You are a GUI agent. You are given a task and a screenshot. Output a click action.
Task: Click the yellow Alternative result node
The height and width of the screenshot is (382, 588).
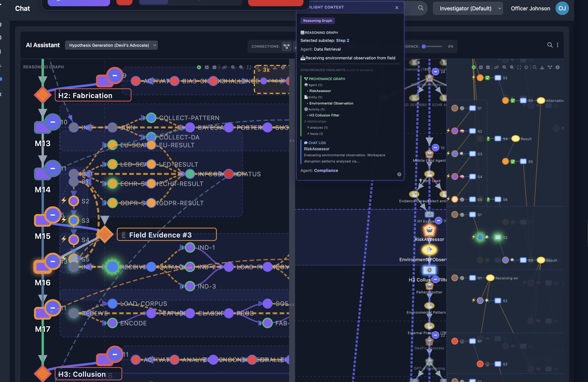click(x=541, y=100)
